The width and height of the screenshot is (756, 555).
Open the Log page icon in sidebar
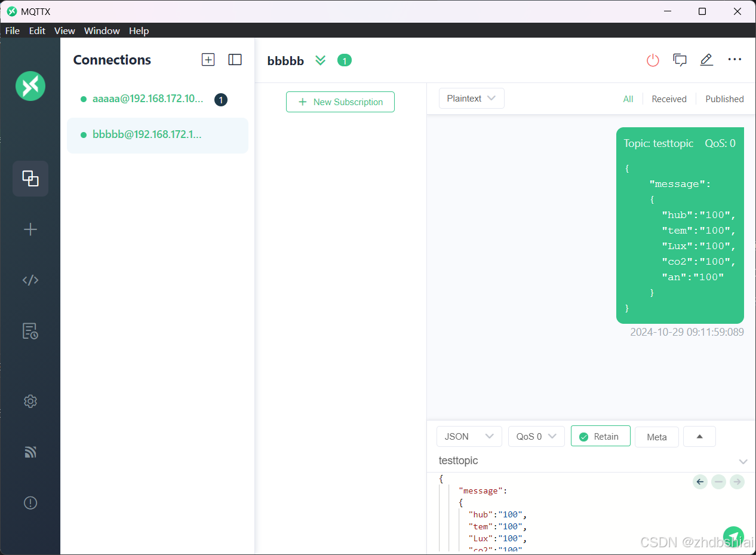pos(30,331)
